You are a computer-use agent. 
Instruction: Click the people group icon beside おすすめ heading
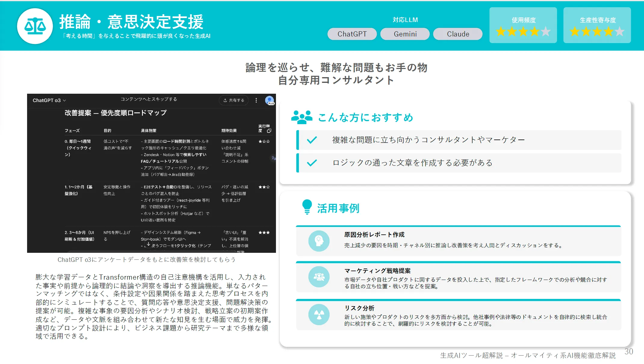(302, 117)
